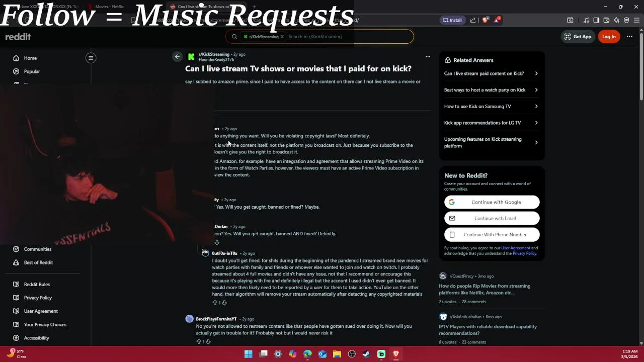Click the Log In button
The image size is (644, 362).
(x=609, y=36)
